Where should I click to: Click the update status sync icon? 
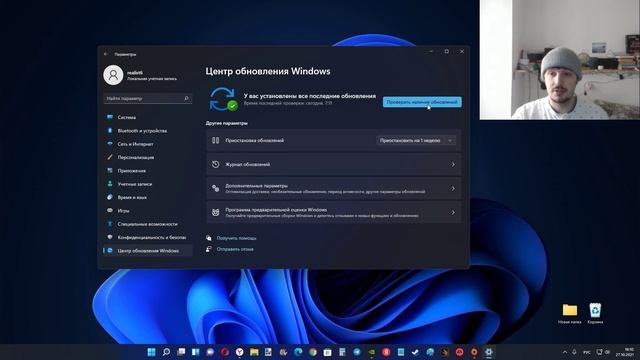click(x=223, y=99)
